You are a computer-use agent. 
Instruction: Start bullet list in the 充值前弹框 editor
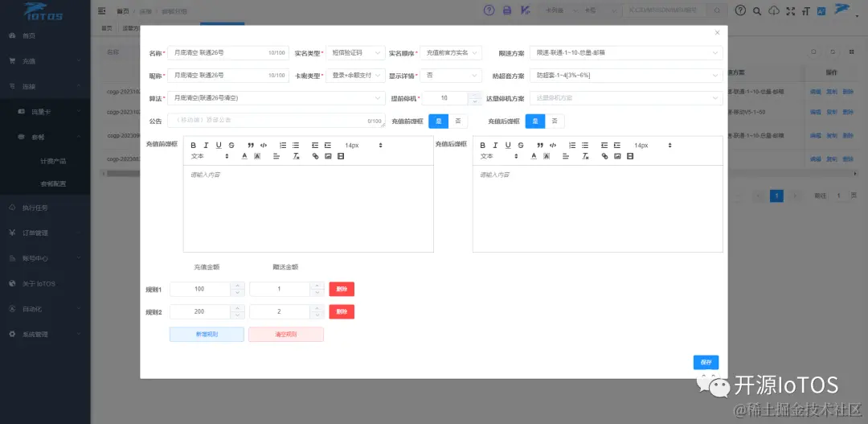click(296, 145)
